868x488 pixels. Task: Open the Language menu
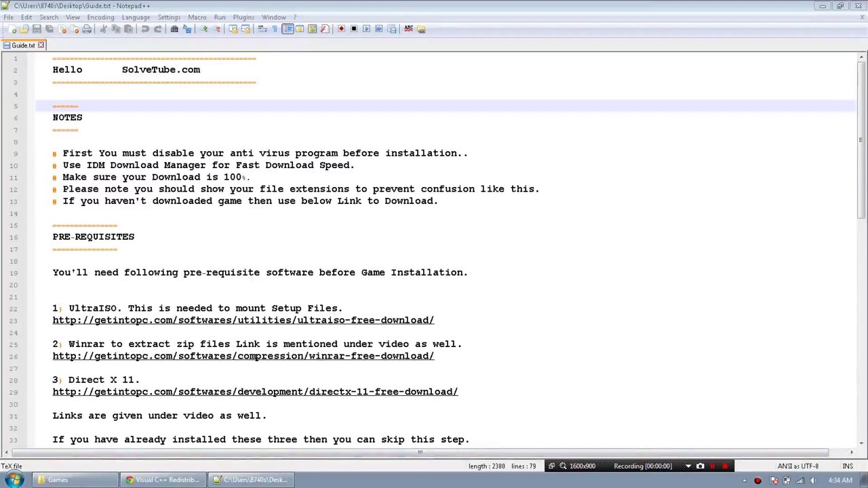pyautogui.click(x=136, y=17)
